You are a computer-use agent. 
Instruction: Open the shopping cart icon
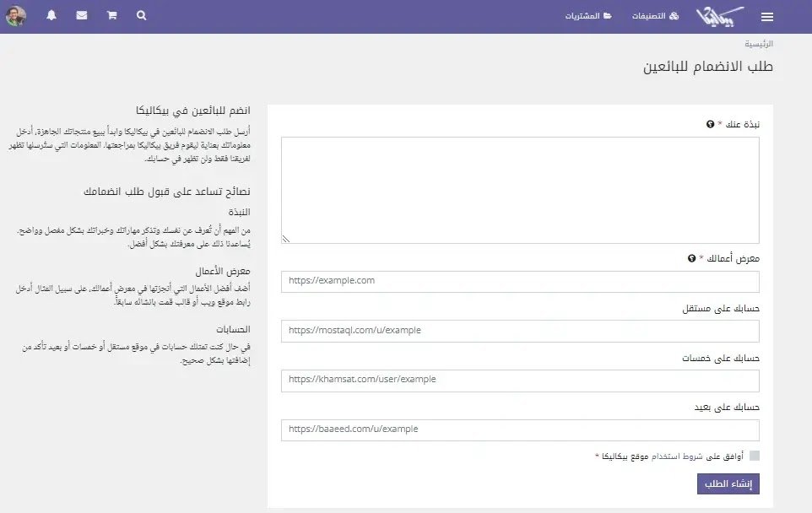[111, 16]
